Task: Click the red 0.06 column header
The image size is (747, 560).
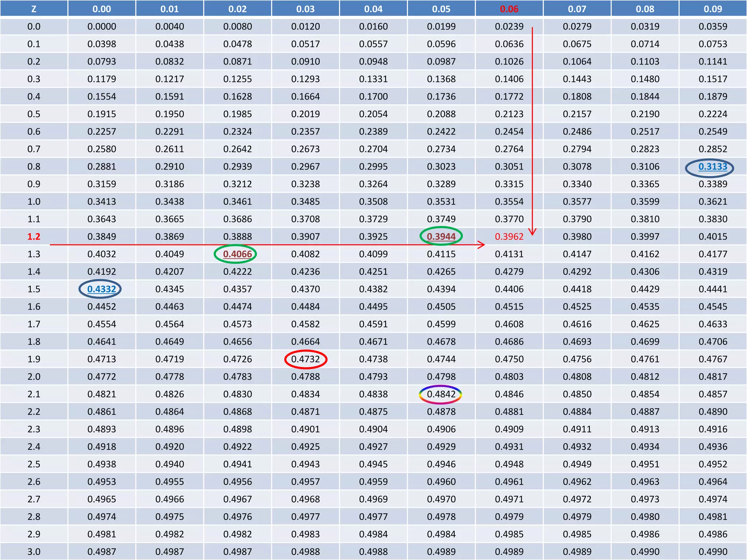Action: tap(509, 9)
